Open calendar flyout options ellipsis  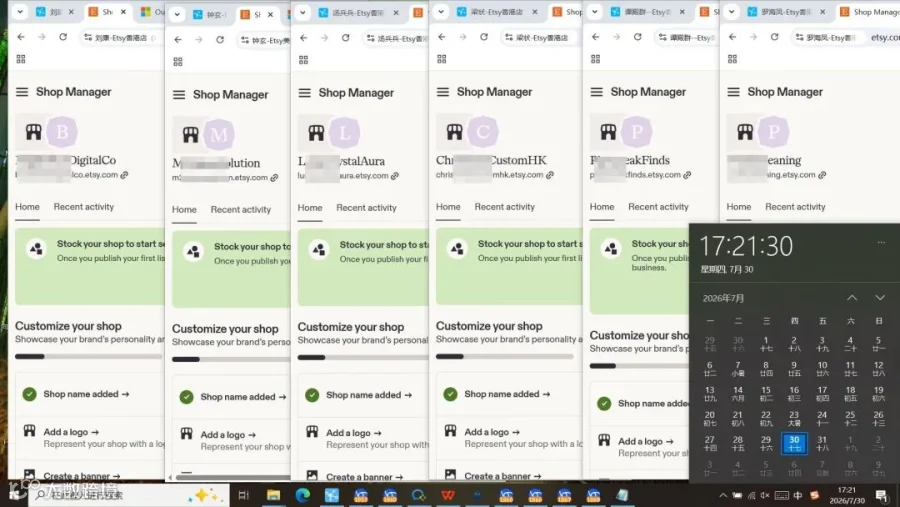coord(881,242)
